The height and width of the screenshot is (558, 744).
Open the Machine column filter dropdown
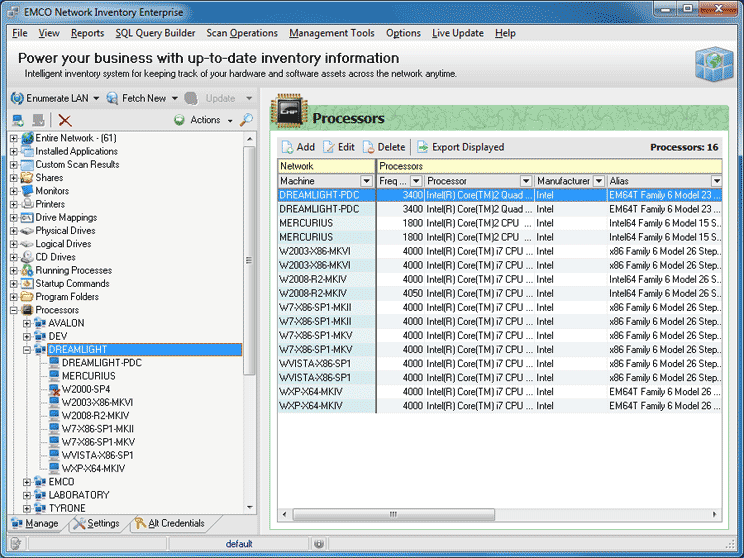tap(368, 181)
